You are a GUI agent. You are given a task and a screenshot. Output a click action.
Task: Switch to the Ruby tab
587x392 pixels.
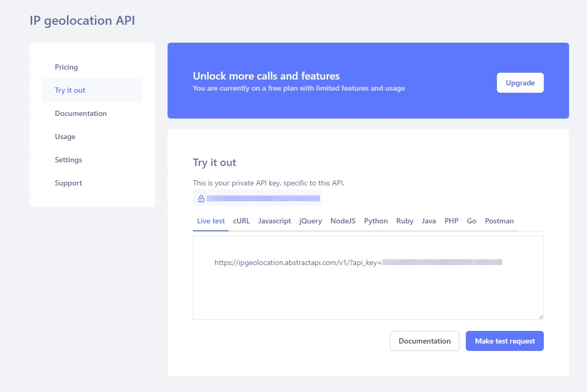(x=405, y=221)
